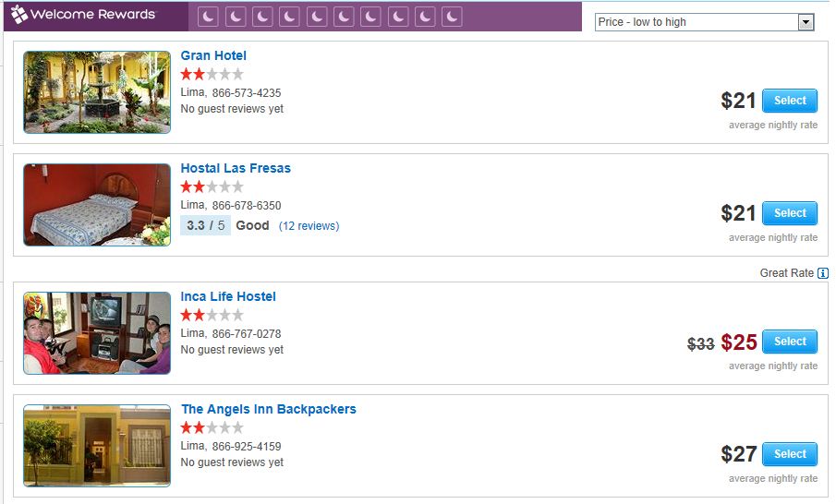Select The Angels Inn Backpackers room at $27
Screen dimensions: 836x504
790,454
